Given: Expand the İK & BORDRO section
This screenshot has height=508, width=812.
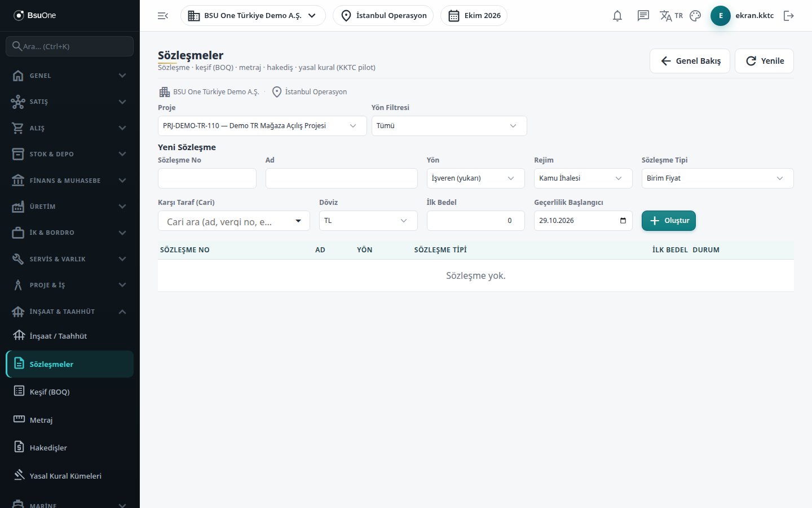Looking at the screenshot, I should coord(70,233).
